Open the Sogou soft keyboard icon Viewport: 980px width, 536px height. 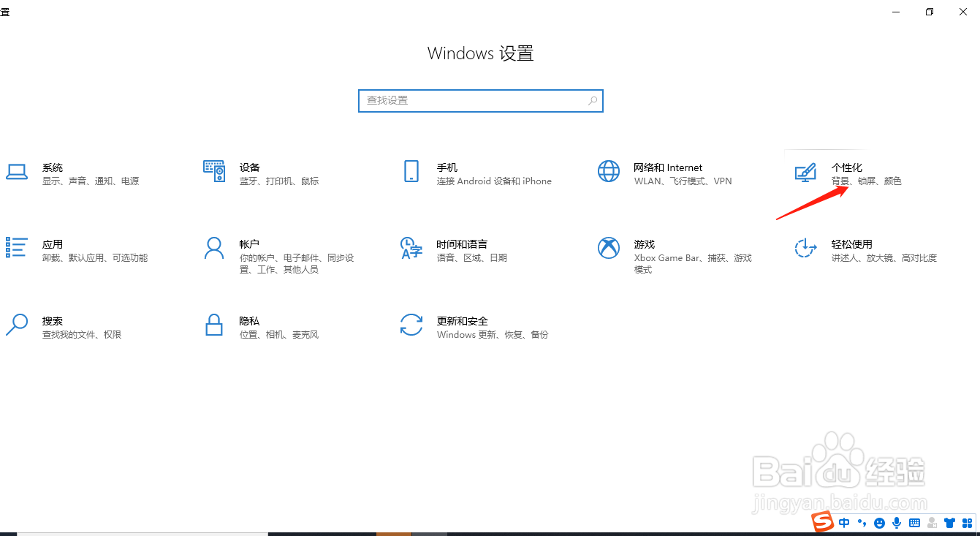[x=914, y=523]
